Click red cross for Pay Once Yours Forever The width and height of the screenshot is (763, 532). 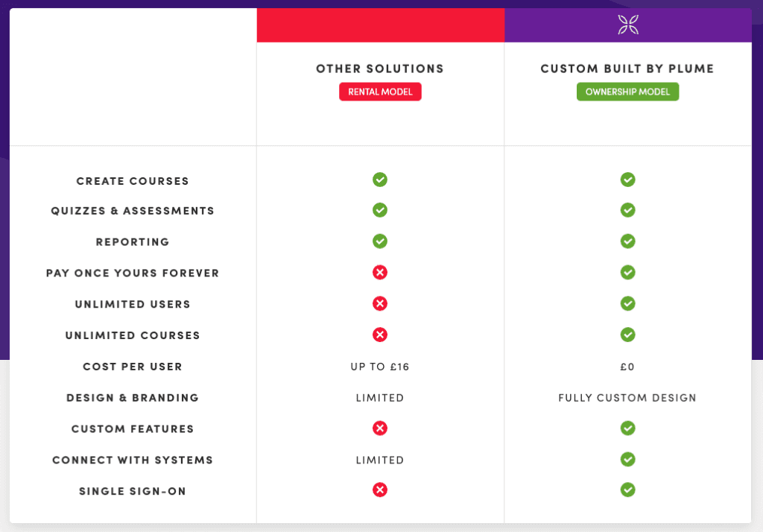[x=380, y=273]
